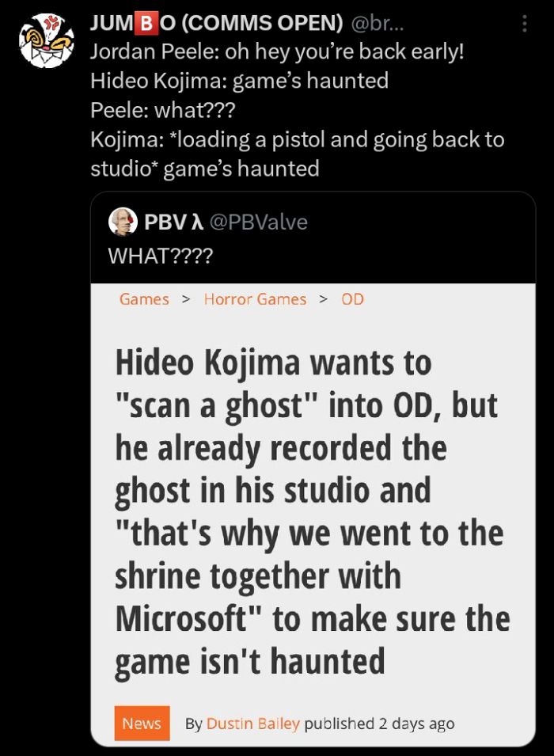The height and width of the screenshot is (756, 554).
Task: Open the Games breadcrumb link
Action: 144,299
